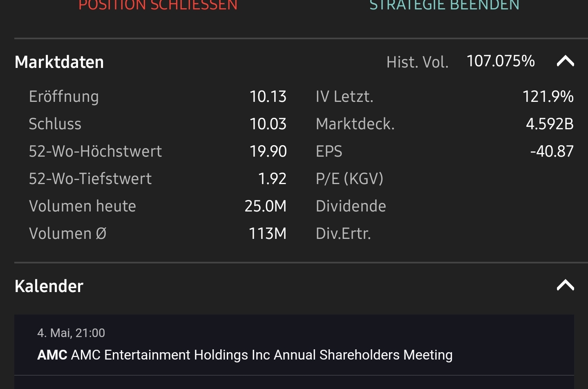Select the P/E (KGV) label
The width and height of the screenshot is (588, 389).
(x=349, y=179)
